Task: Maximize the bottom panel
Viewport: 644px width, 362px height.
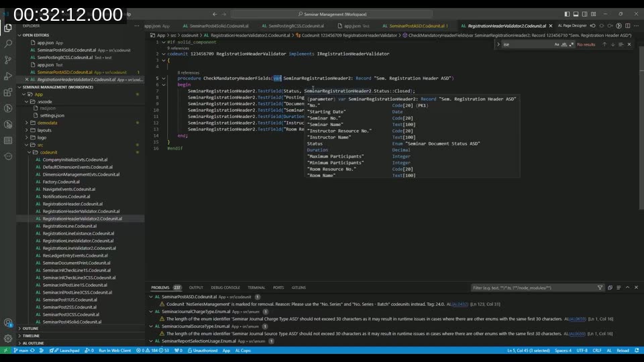Action: (628, 288)
